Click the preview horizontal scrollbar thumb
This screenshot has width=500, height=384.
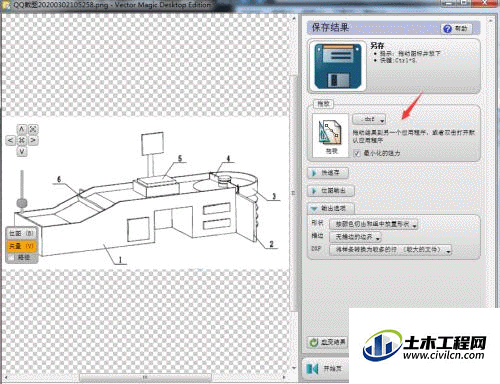click(x=145, y=377)
